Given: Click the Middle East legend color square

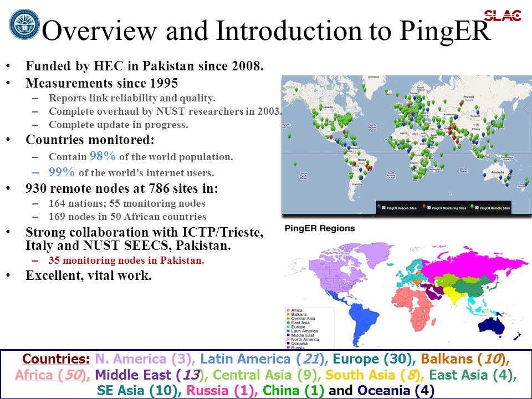Looking at the screenshot, I should [288, 335].
